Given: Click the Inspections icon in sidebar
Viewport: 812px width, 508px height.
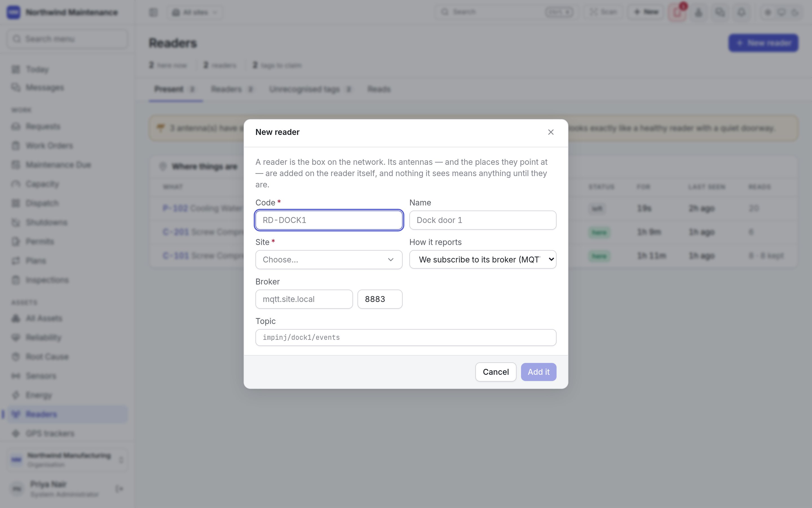Looking at the screenshot, I should (16, 280).
